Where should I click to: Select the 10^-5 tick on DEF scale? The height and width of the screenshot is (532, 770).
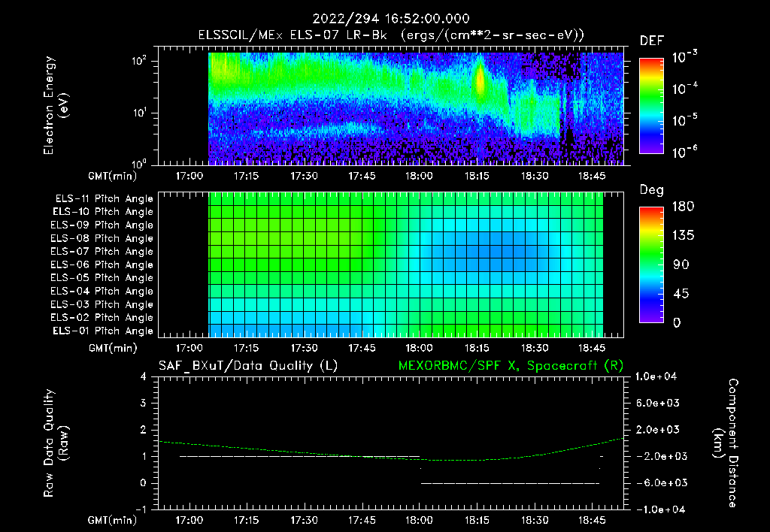685,120
